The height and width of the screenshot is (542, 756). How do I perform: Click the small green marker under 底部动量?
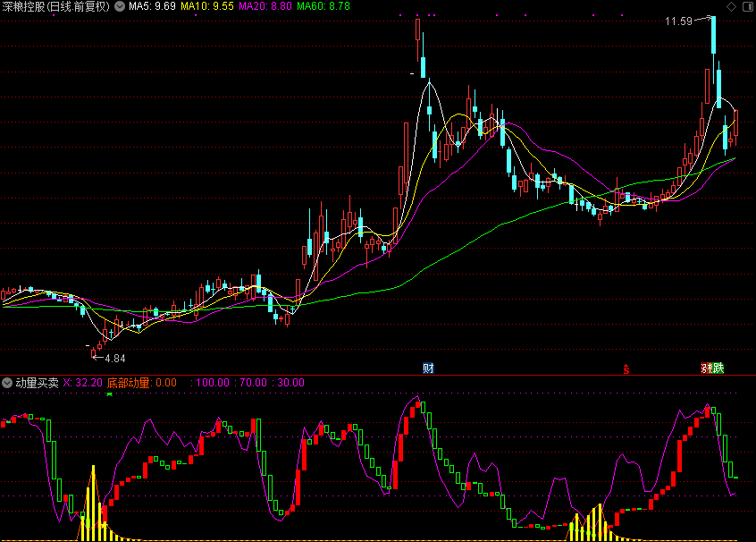(x=110, y=394)
